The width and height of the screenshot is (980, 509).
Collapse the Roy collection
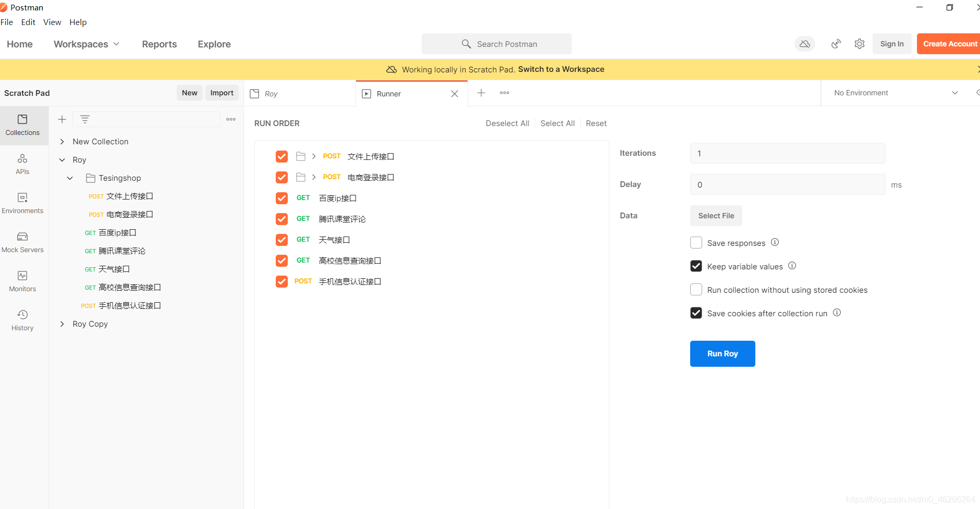coord(62,160)
